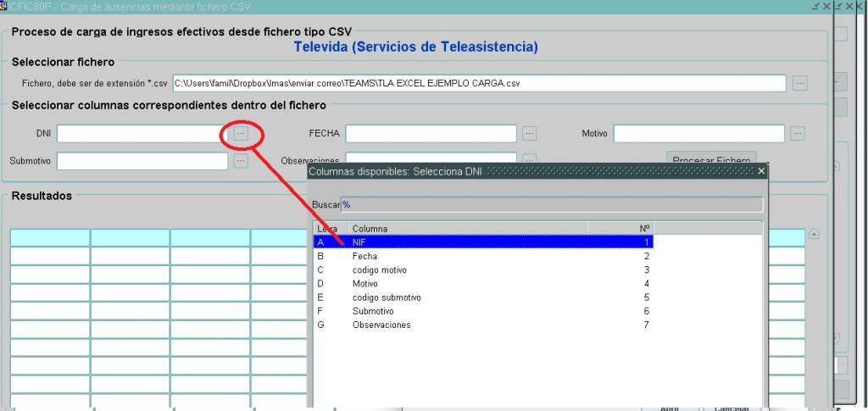The width and height of the screenshot is (868, 411).
Task: Click the browse button beside the CSV file path
Action: point(800,83)
